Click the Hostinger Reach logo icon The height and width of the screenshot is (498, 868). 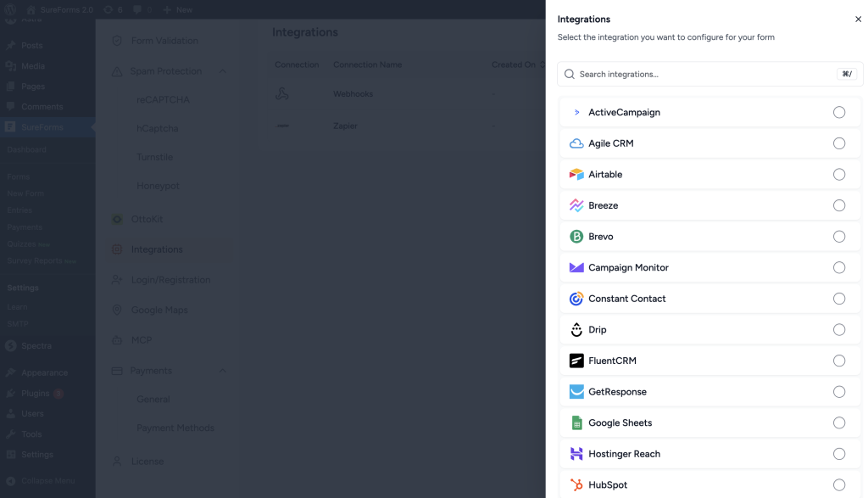[576, 454]
